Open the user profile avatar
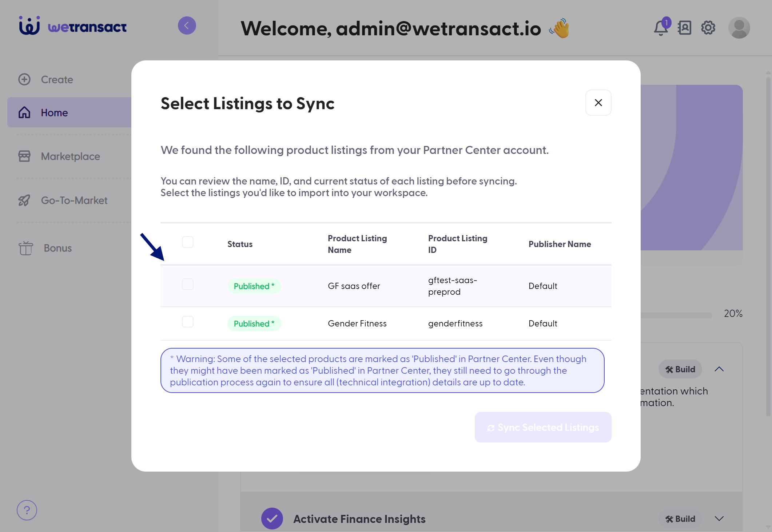The width and height of the screenshot is (772, 532). click(x=739, y=28)
